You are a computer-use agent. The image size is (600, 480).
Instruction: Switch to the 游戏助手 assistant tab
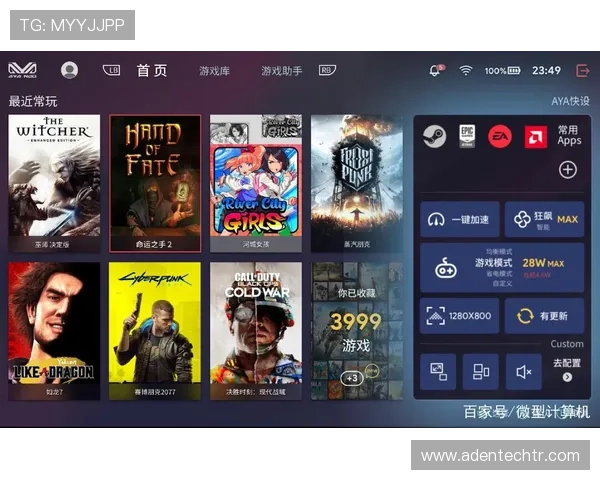tap(282, 71)
